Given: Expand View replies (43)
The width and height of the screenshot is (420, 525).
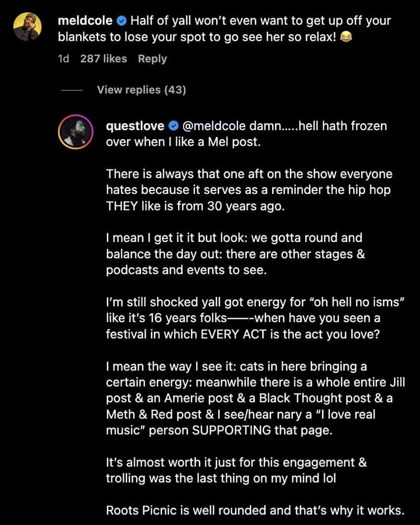Looking at the screenshot, I should tap(141, 90).
